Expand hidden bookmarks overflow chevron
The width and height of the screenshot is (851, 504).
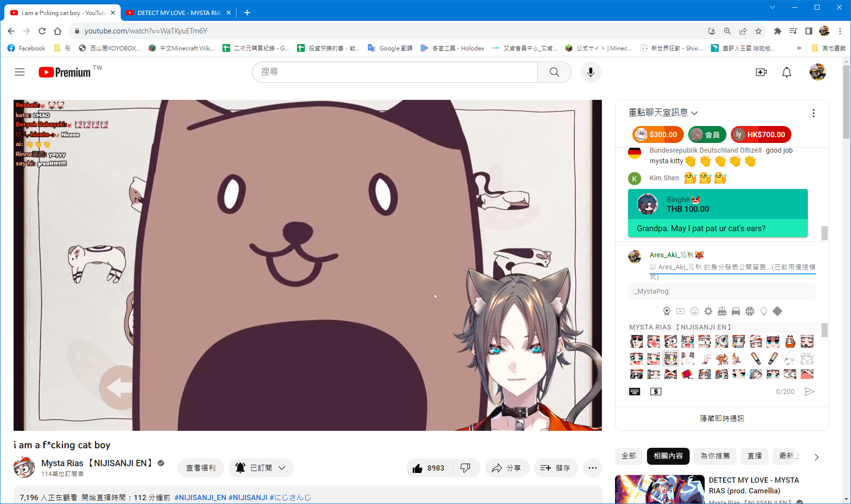coord(799,48)
